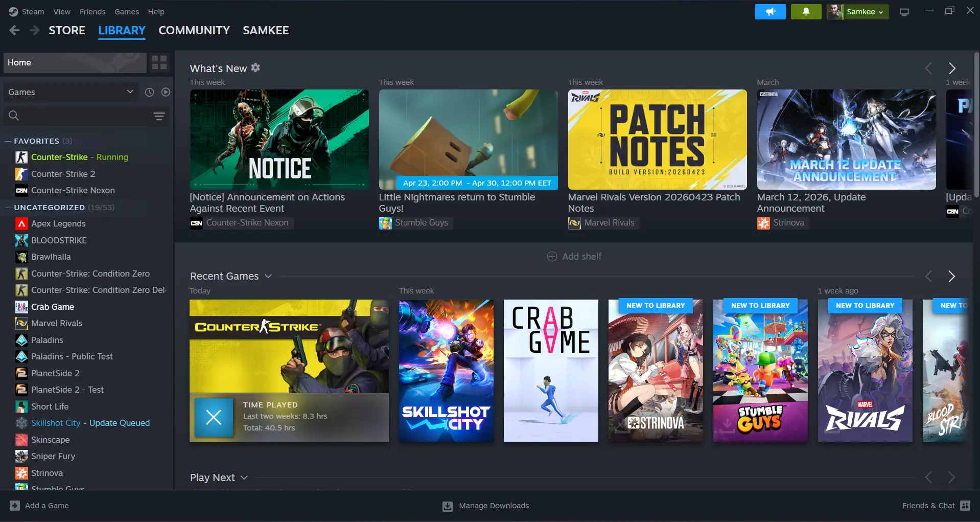This screenshot has width=980, height=522.
Task: Open Crab Game cover in Recent Games
Action: 551,371
